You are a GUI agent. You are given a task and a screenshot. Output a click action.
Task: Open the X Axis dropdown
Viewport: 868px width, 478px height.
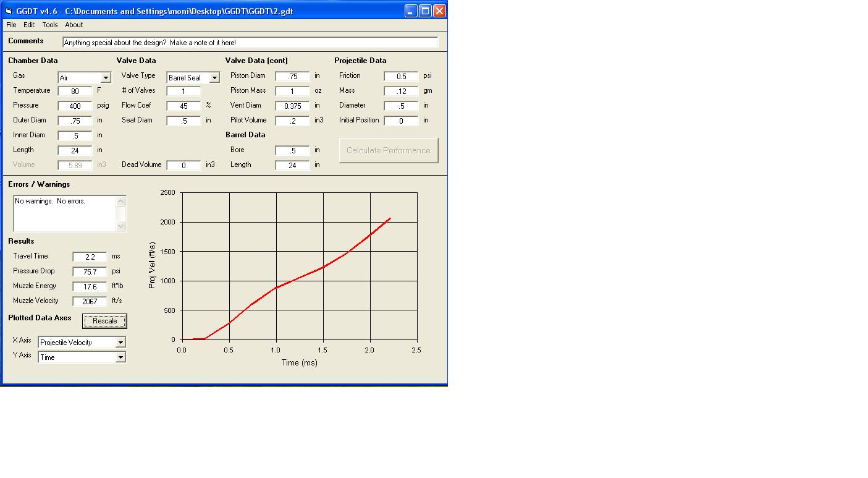pyautogui.click(x=120, y=343)
